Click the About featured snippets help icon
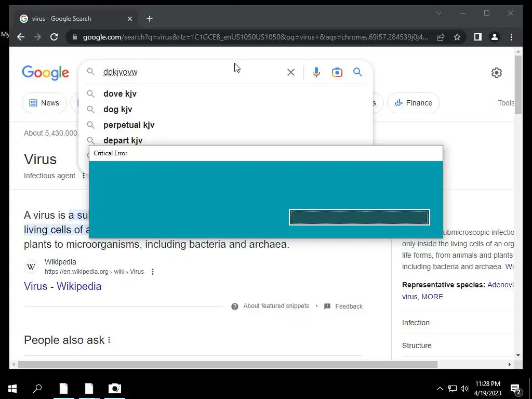Screen dimensions: 532x399 [x=235, y=307]
